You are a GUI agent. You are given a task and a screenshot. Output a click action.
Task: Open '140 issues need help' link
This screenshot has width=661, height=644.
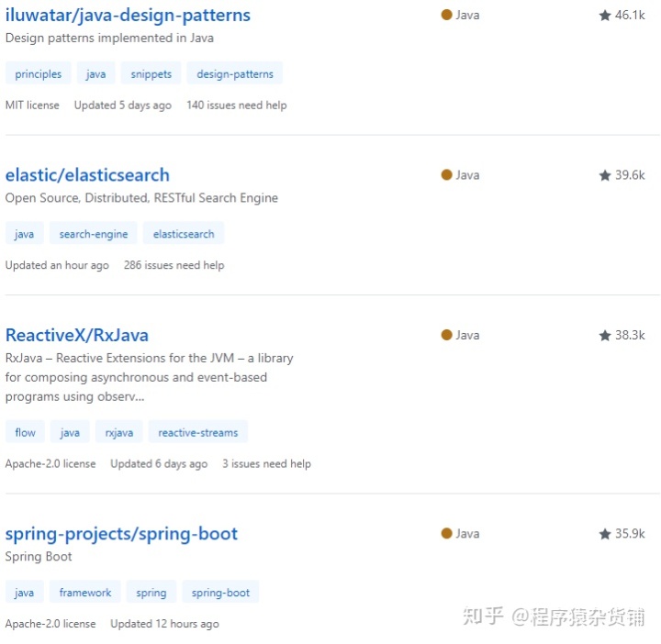[237, 105]
